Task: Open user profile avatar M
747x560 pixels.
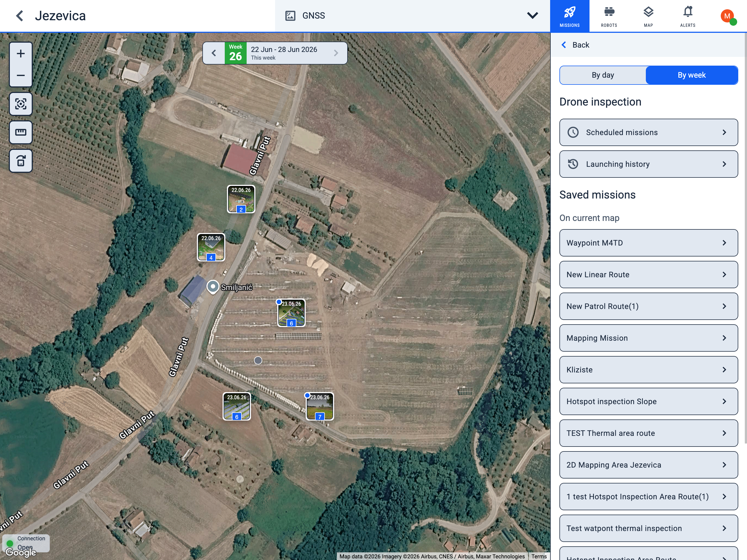Action: [x=727, y=16]
